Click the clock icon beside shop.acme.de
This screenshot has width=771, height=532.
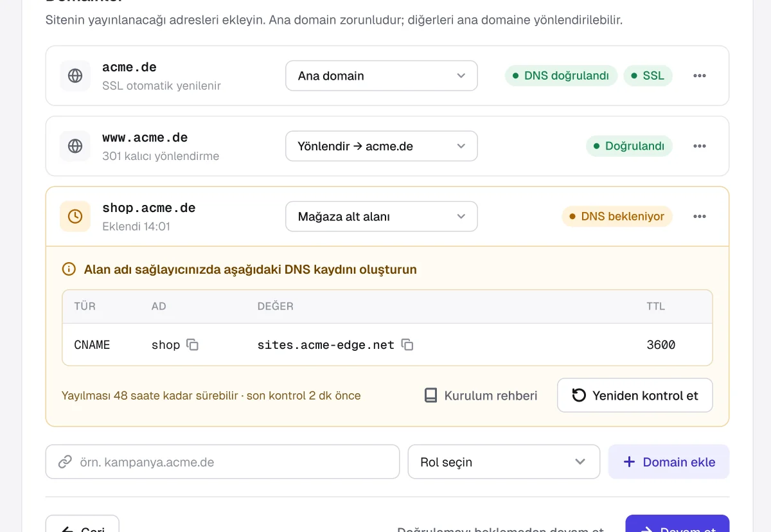[75, 217]
